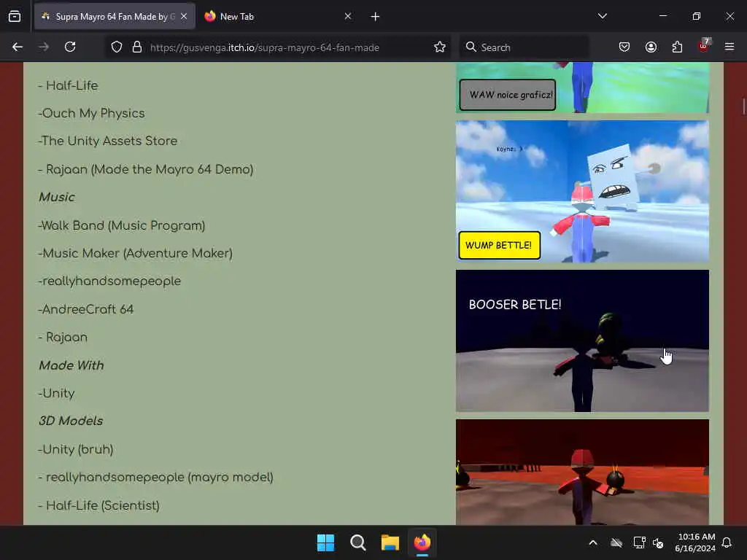Close the New Tab tab
Image resolution: width=747 pixels, height=560 pixels.
tap(348, 16)
